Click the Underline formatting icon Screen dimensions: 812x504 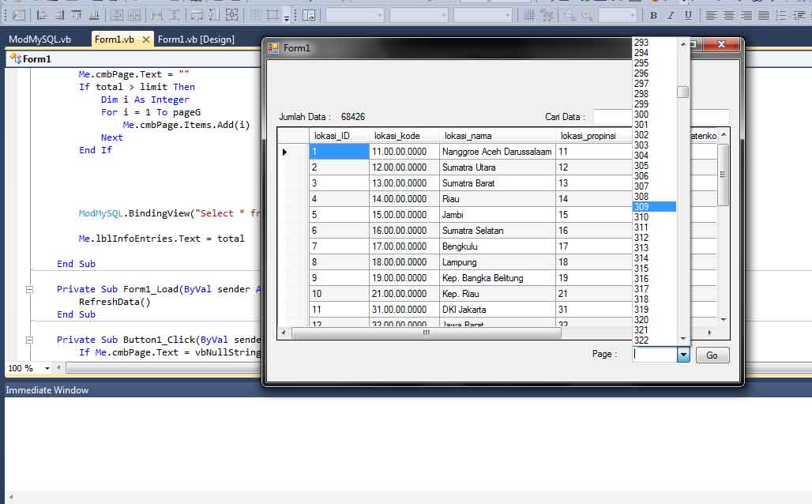(x=688, y=13)
